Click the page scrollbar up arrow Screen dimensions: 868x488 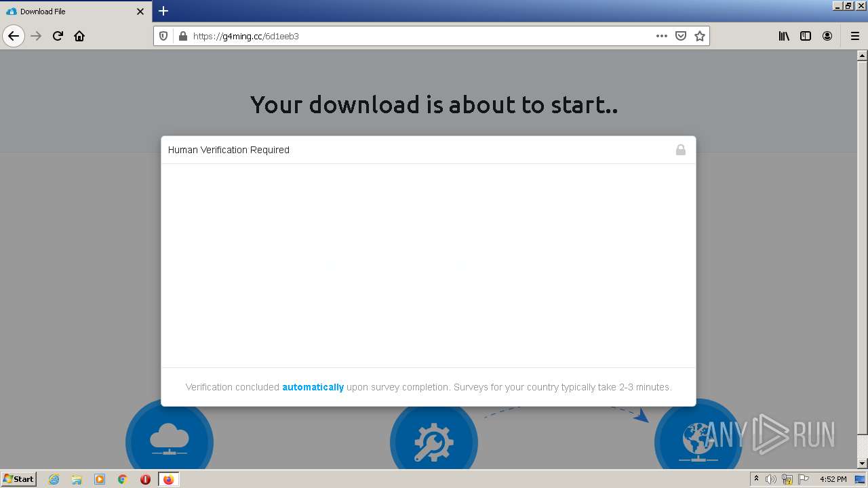point(863,56)
